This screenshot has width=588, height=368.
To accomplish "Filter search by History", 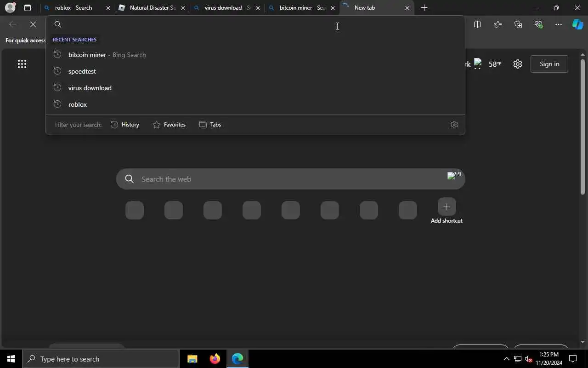I will click(x=125, y=125).
